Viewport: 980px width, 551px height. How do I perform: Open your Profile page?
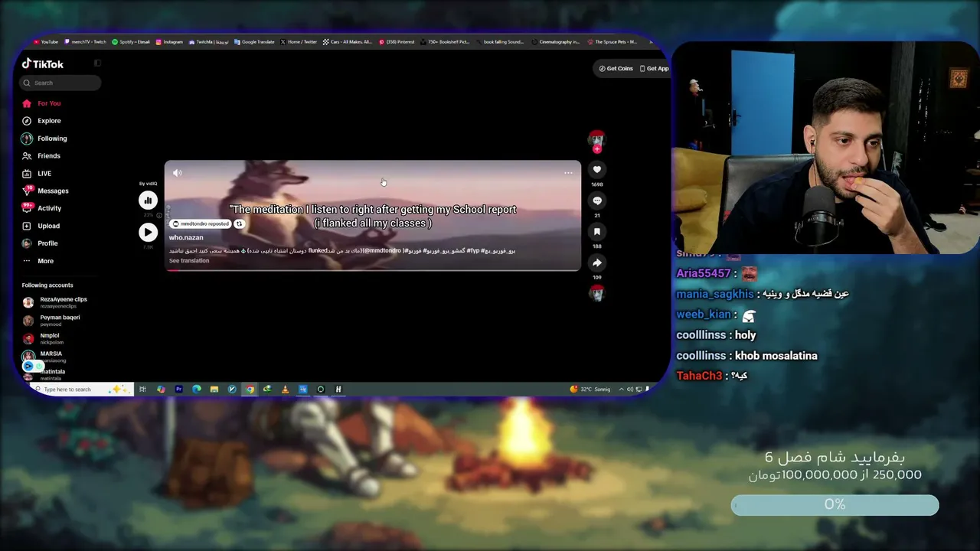[40, 243]
